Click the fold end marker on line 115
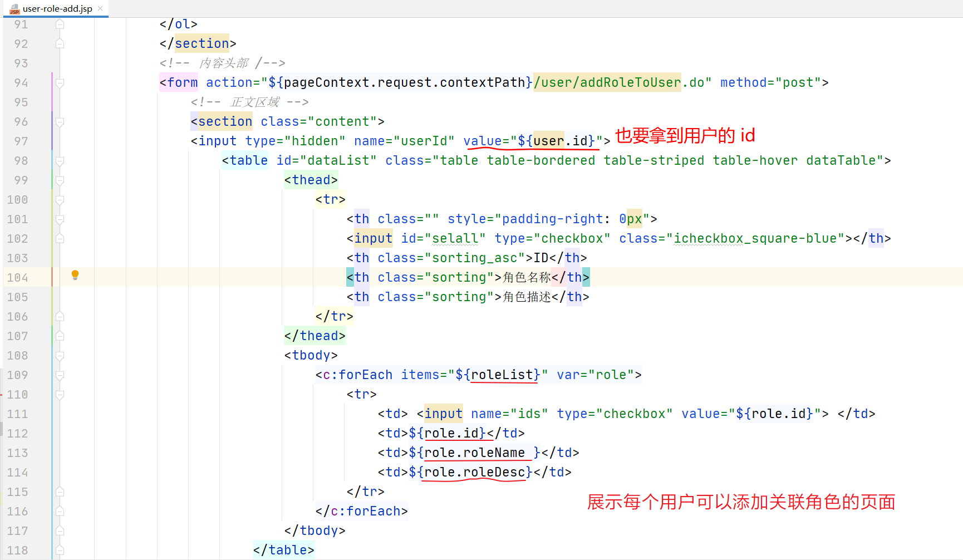 (x=60, y=492)
